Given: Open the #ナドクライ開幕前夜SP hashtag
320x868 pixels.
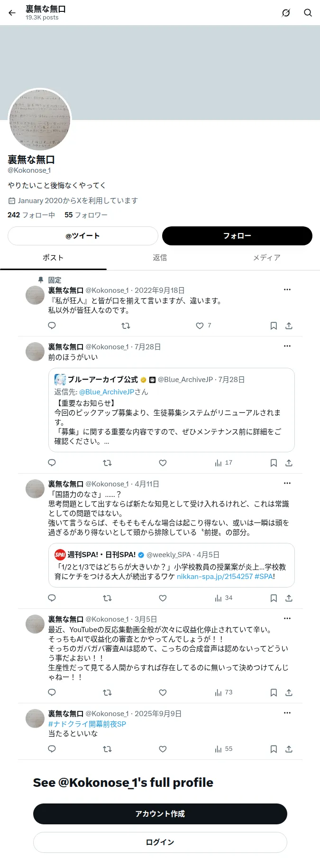Looking at the screenshot, I should click(87, 724).
